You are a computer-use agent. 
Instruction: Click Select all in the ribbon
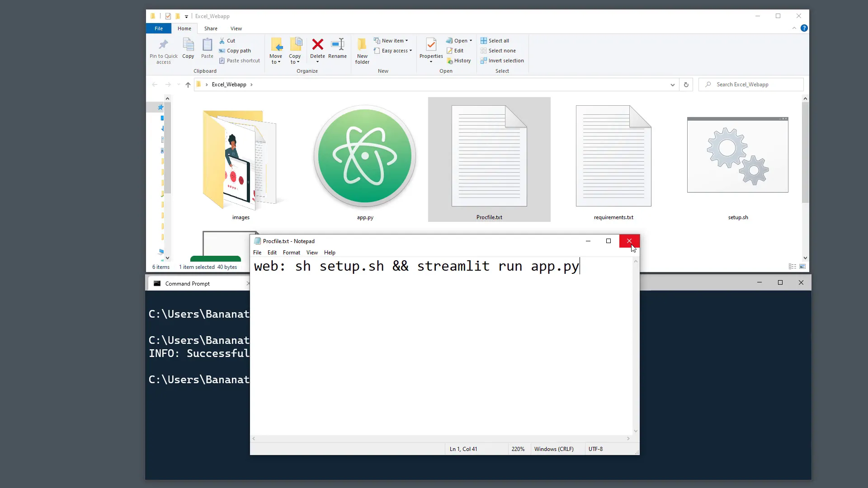pyautogui.click(x=495, y=40)
